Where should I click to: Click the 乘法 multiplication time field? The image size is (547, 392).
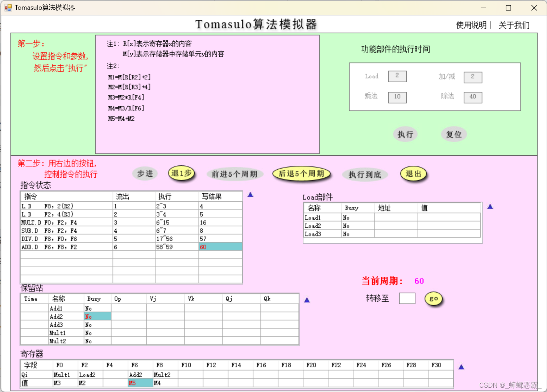click(397, 97)
